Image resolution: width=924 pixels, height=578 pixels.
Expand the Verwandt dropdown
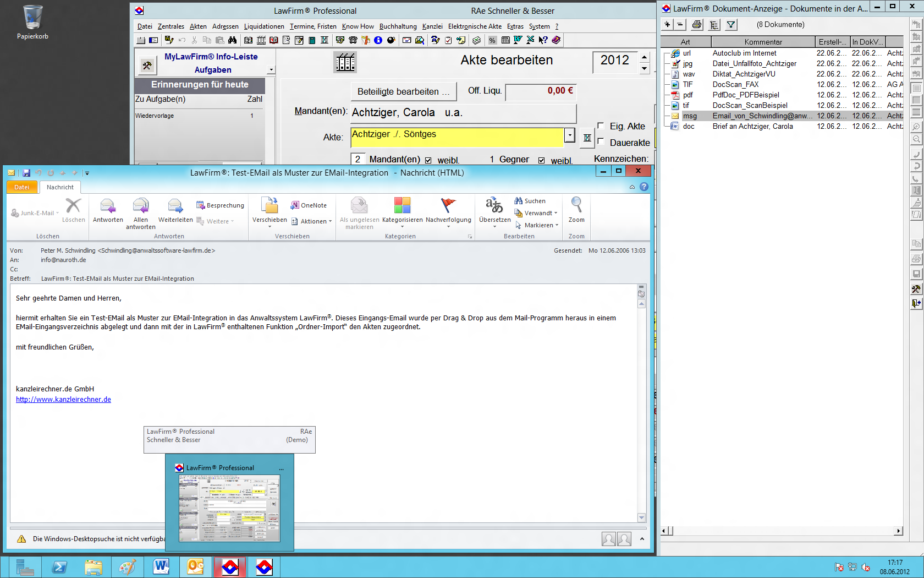(540, 213)
